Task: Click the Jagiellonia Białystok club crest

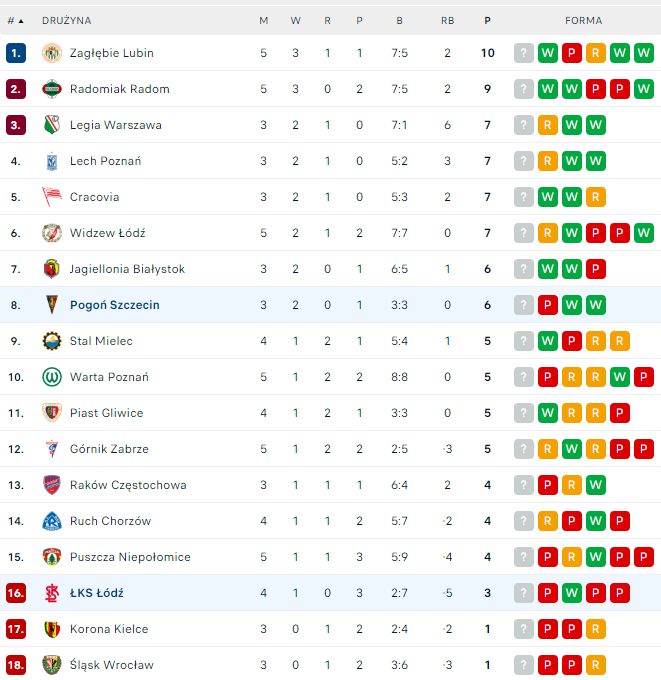Action: pos(52,269)
